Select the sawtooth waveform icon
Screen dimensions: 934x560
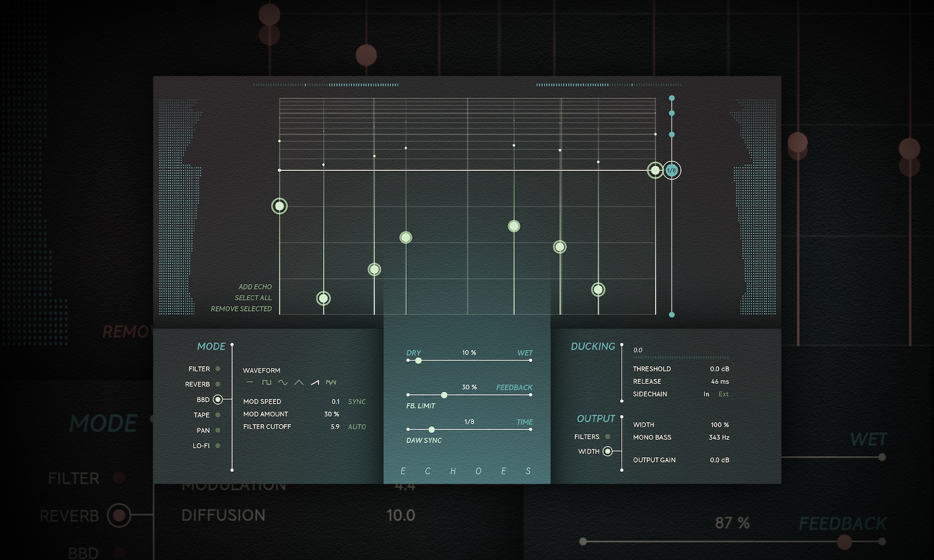315,383
